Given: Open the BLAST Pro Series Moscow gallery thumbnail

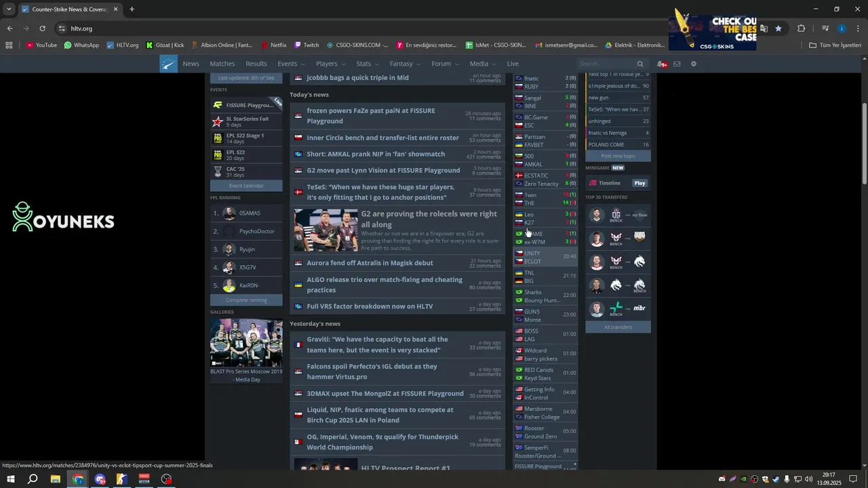Looking at the screenshot, I should click(246, 342).
